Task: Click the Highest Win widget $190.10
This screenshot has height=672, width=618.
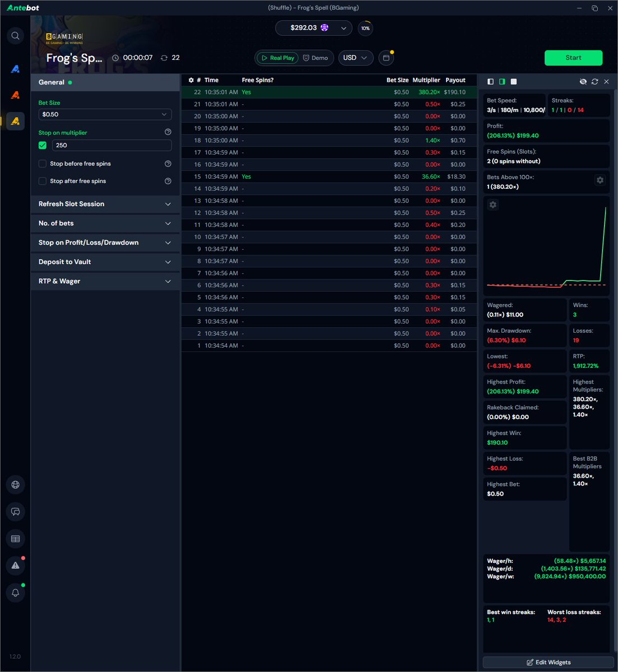Action: (x=525, y=438)
